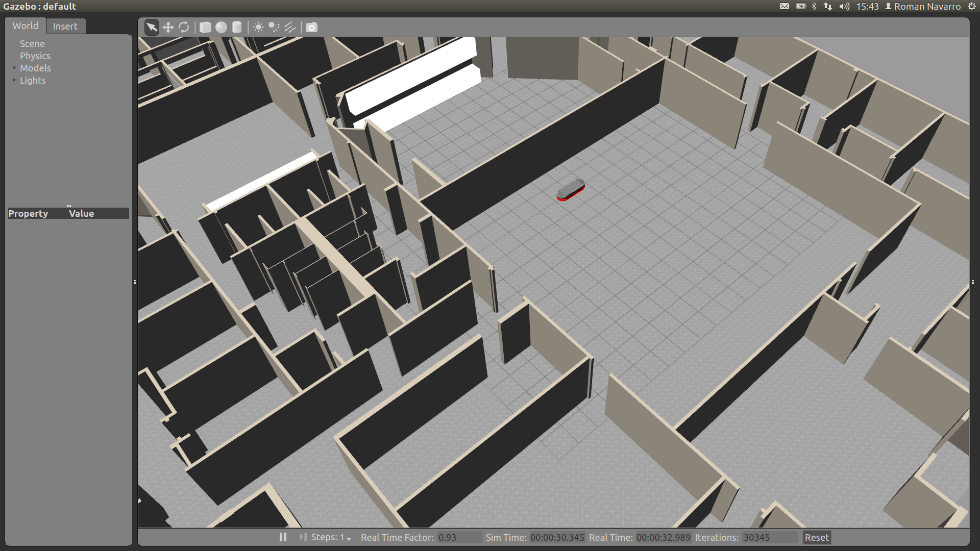Viewport: 980px width, 551px height.
Task: Step the simulation forward once
Action: tap(303, 537)
